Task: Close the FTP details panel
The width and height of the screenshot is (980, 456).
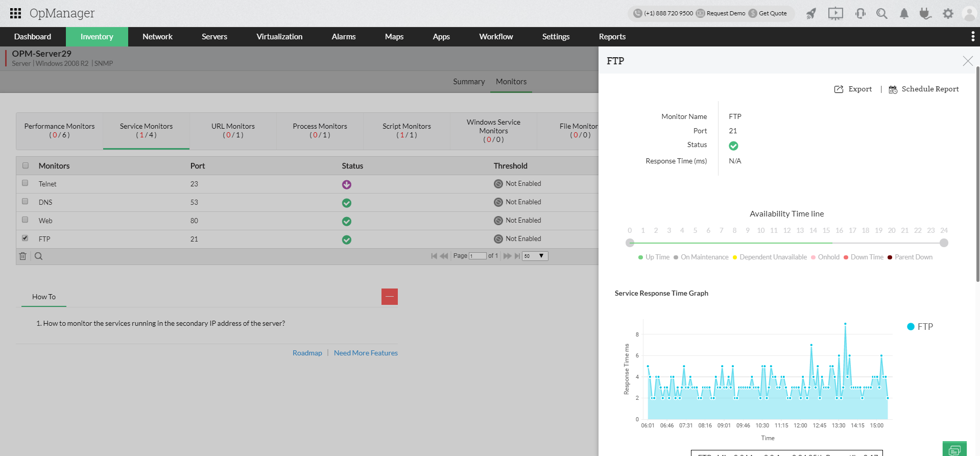Action: (x=968, y=61)
